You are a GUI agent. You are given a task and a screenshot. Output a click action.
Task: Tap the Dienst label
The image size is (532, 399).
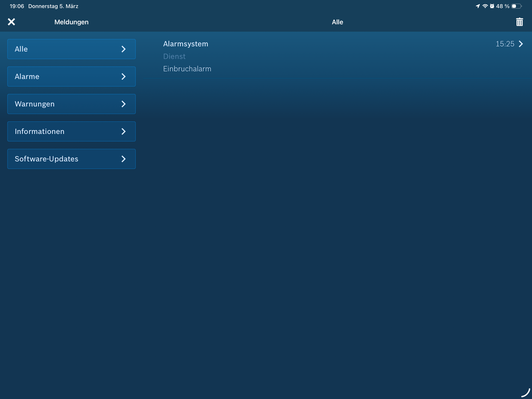click(x=174, y=56)
